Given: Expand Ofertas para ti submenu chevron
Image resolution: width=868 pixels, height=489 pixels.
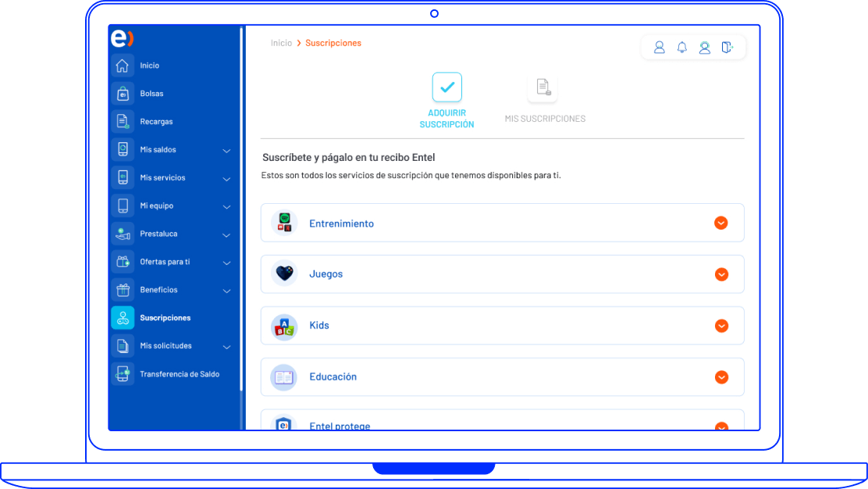Looking at the screenshot, I should 226,263.
